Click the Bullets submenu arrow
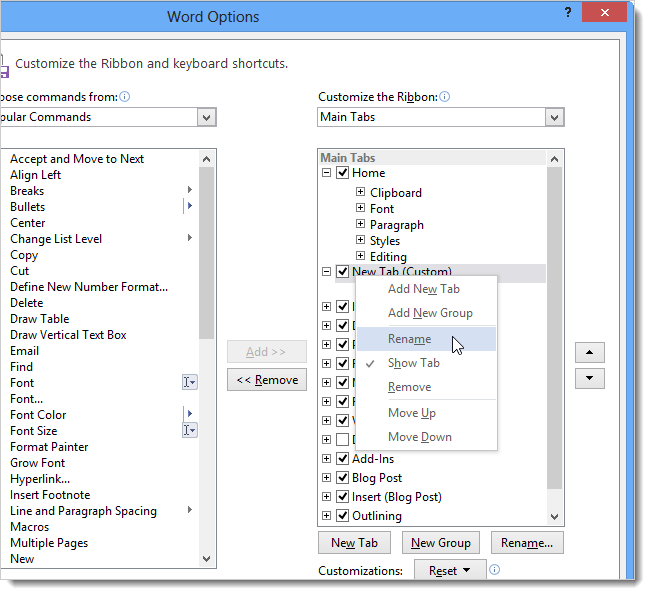650x595 pixels. coord(190,206)
